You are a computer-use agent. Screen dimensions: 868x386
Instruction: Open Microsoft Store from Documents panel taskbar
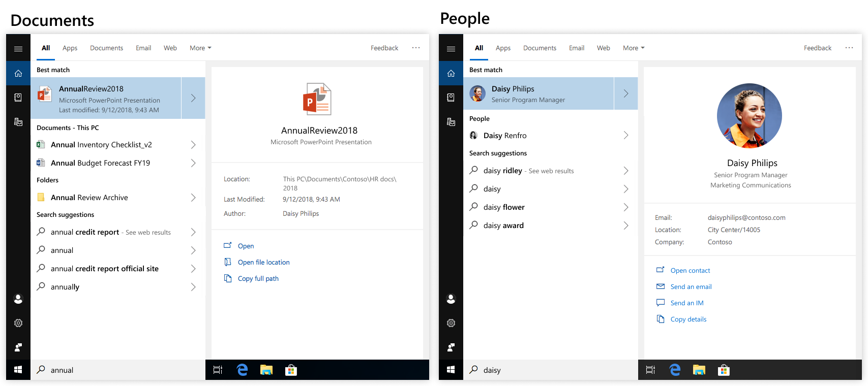click(x=291, y=370)
